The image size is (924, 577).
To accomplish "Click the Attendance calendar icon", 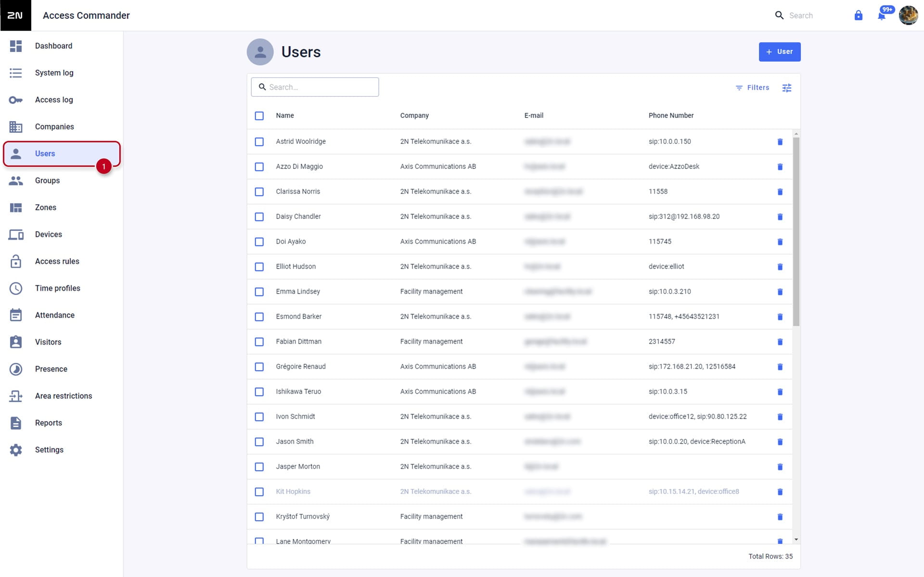I will 16,315.
